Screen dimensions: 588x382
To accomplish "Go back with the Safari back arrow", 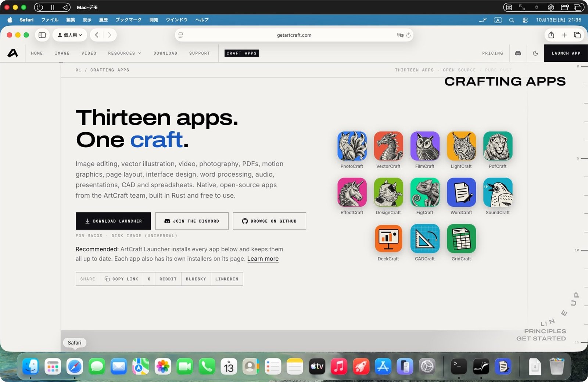I will coord(97,35).
